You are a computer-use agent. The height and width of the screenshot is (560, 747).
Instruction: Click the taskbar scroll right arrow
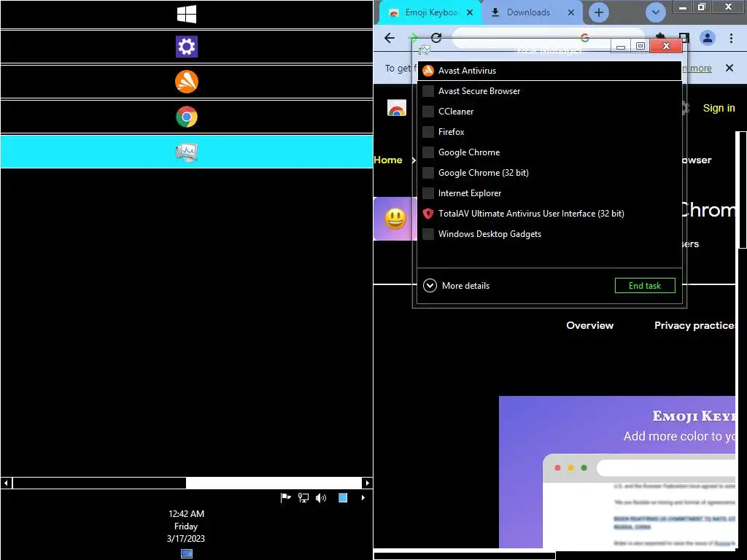367,483
